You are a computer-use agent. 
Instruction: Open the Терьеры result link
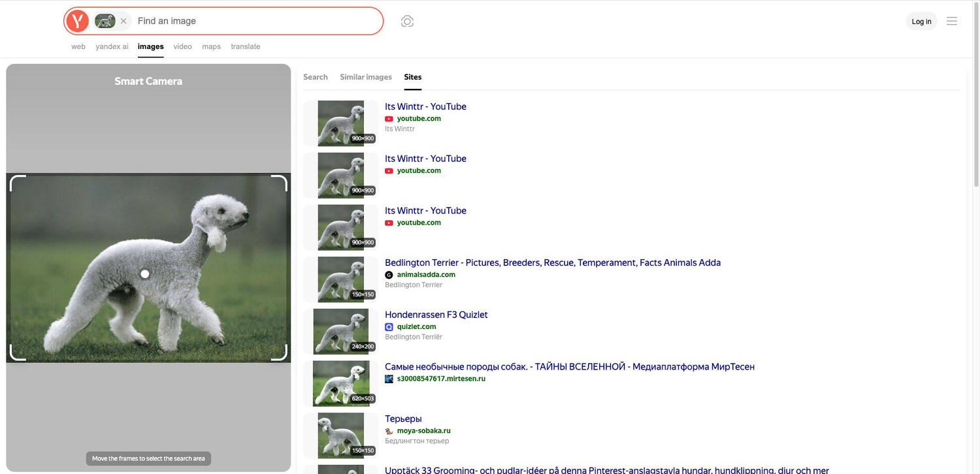coord(403,419)
